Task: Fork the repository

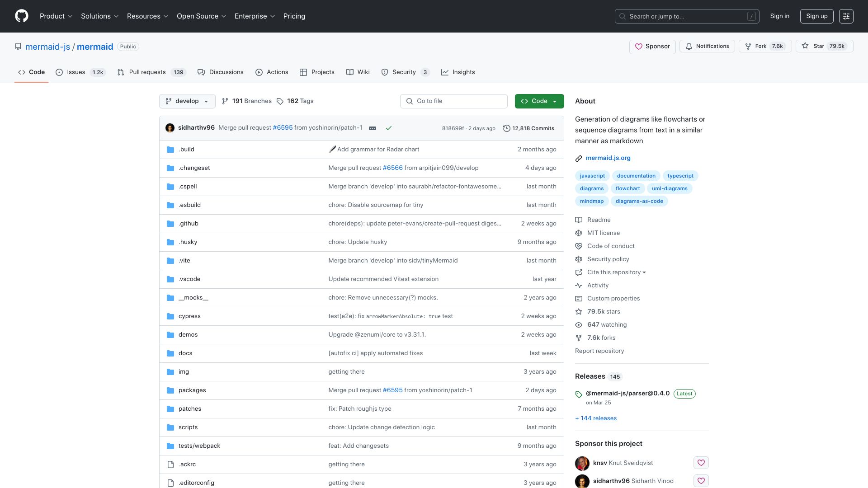Action: [x=765, y=47]
